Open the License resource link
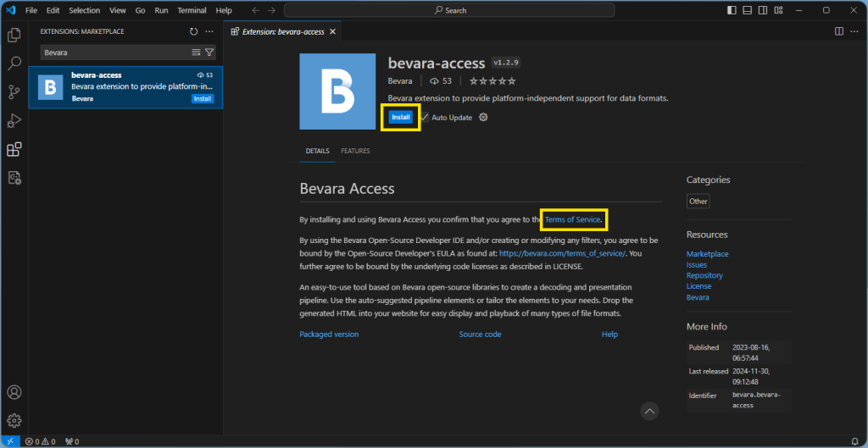 coord(699,286)
